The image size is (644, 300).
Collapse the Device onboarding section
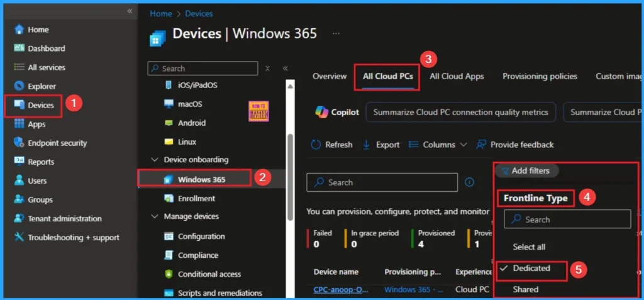(155, 160)
